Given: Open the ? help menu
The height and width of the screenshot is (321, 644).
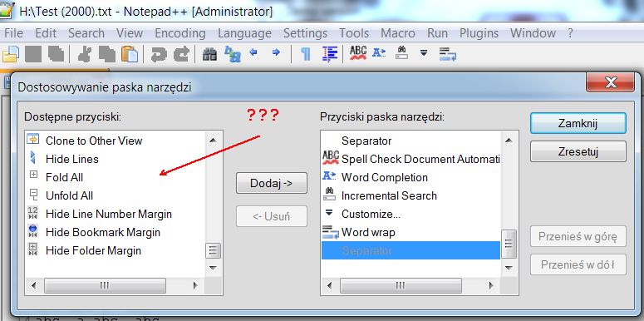Looking at the screenshot, I should coord(570,33).
